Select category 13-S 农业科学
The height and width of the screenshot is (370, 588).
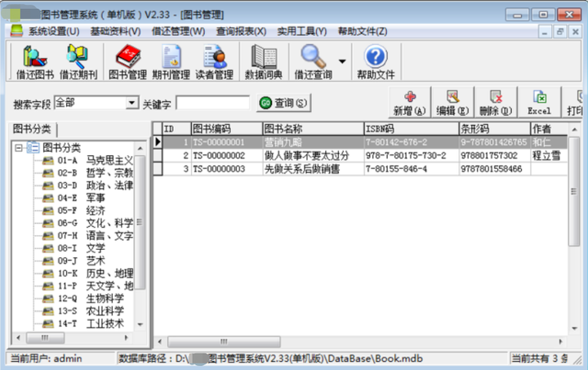coord(91,311)
